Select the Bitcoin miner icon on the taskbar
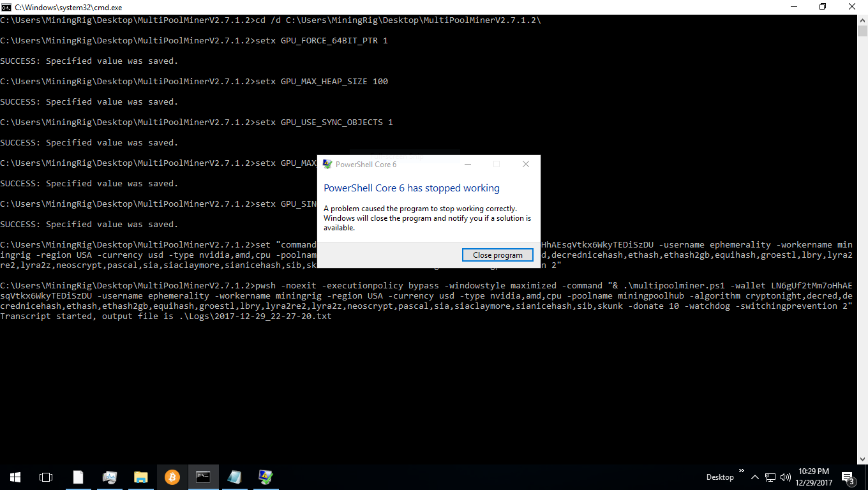The height and width of the screenshot is (490, 868). coord(172,477)
